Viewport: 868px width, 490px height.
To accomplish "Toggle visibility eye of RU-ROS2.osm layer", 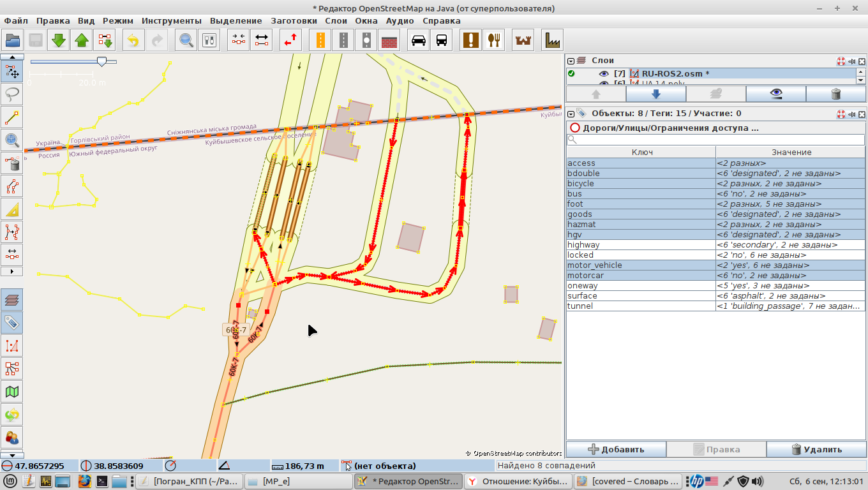I will [604, 73].
